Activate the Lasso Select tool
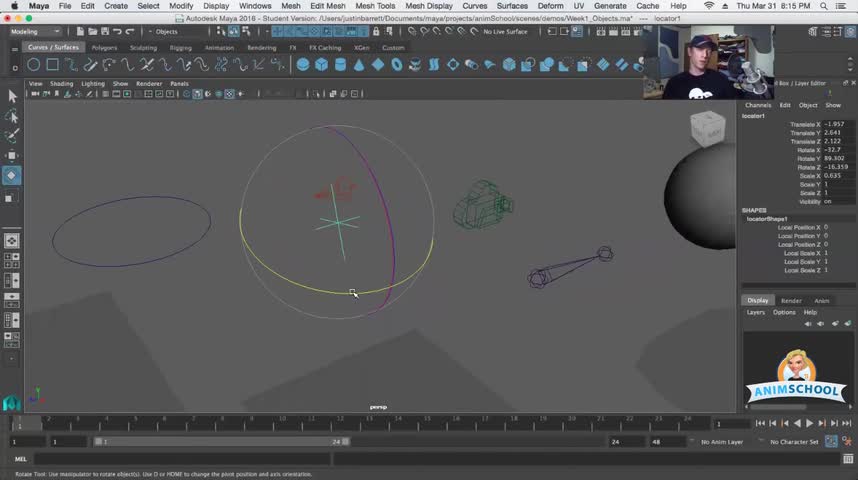The image size is (858, 480). pos(12,116)
